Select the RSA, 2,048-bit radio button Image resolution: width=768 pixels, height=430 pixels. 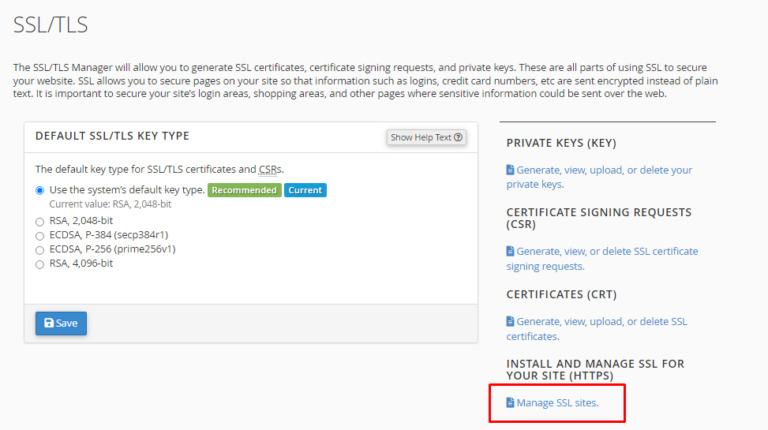[40, 222]
